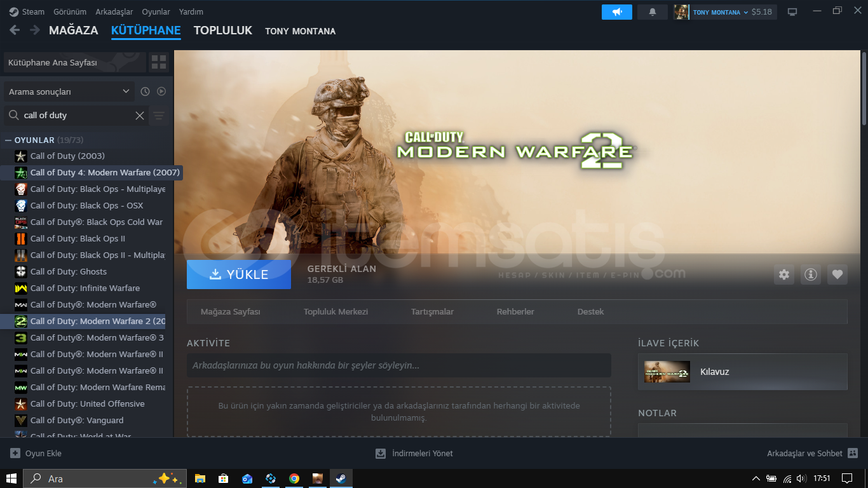Expand the Arama sonuçları dropdown

point(69,91)
